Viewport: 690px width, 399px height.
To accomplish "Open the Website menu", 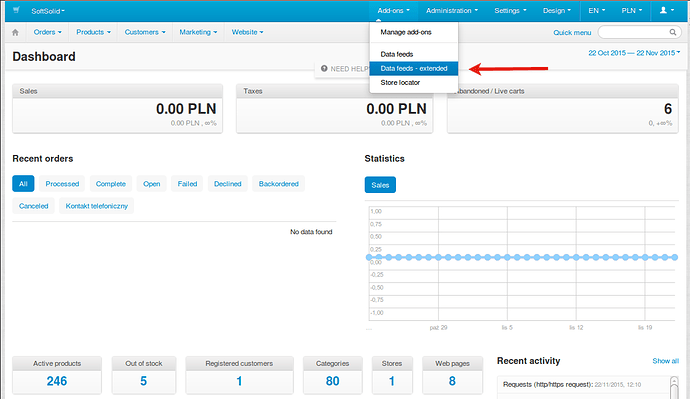I will tap(247, 32).
